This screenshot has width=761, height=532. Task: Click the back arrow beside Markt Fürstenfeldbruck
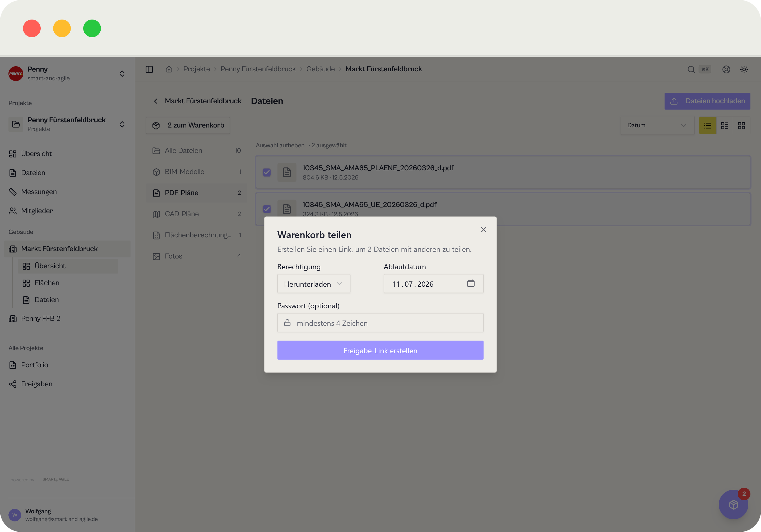(x=155, y=101)
